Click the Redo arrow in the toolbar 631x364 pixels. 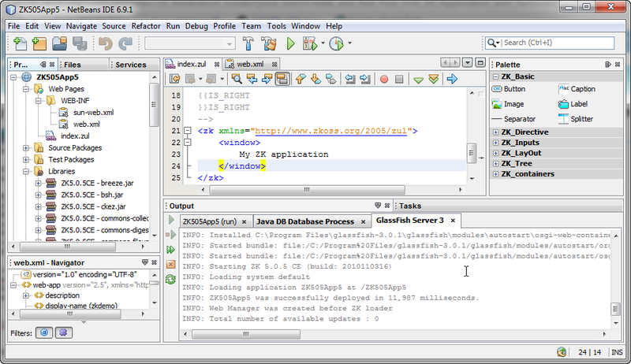[125, 43]
